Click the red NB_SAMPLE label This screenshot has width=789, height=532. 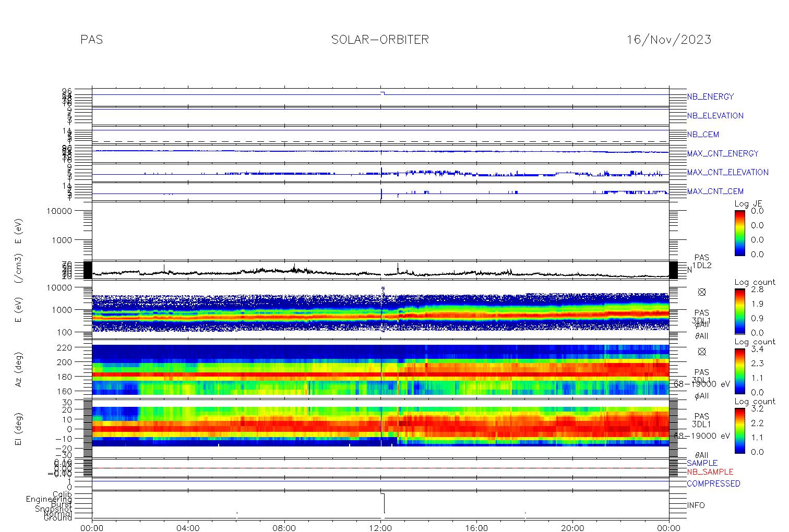(710, 472)
